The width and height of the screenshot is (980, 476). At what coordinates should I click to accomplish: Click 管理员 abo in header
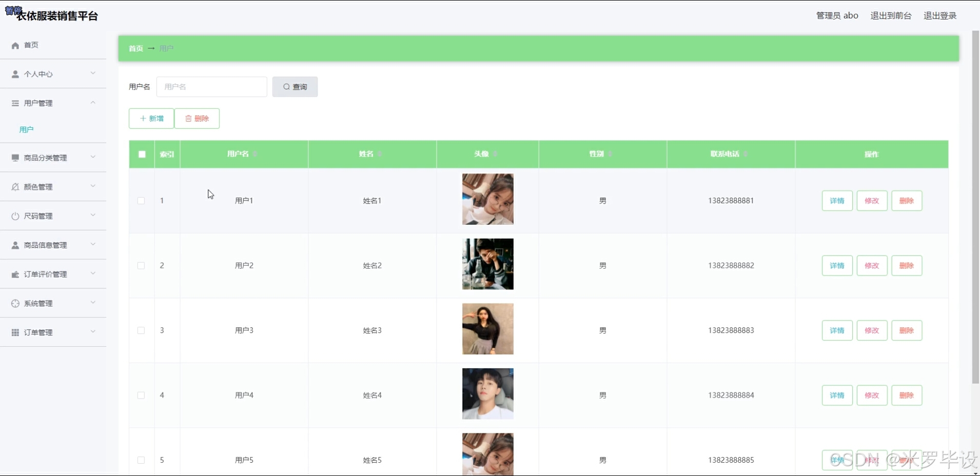837,16
